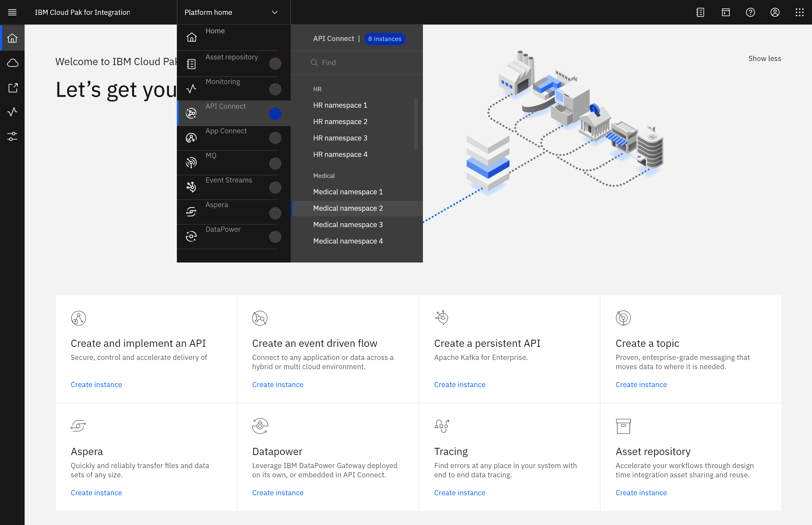The height and width of the screenshot is (525, 812).
Task: Click the DataPower icon in dropdown menu
Action: [x=191, y=236]
